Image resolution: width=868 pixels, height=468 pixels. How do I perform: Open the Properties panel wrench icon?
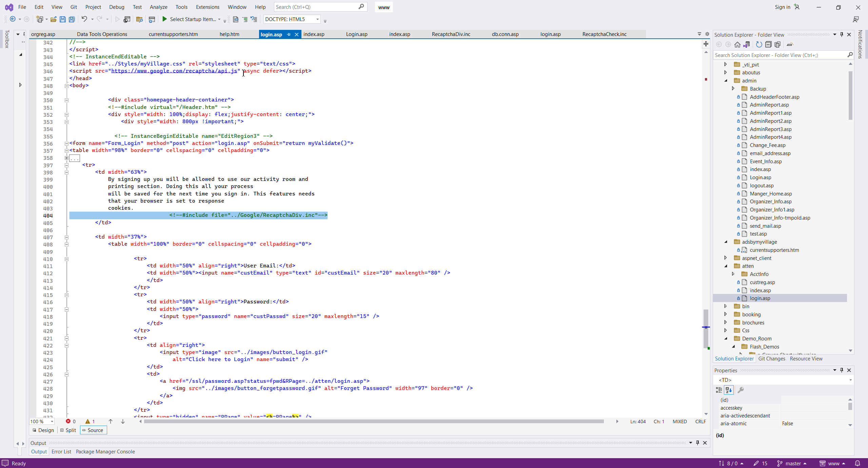pyautogui.click(x=741, y=390)
